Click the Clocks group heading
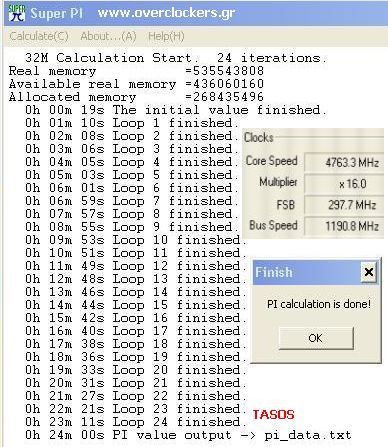The width and height of the screenshot is (388, 447). (259, 137)
